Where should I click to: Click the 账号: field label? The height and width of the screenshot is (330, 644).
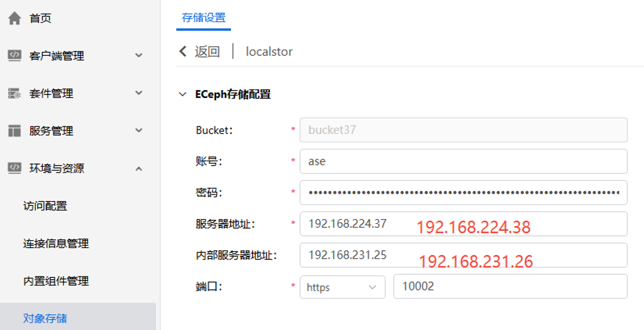click(209, 161)
